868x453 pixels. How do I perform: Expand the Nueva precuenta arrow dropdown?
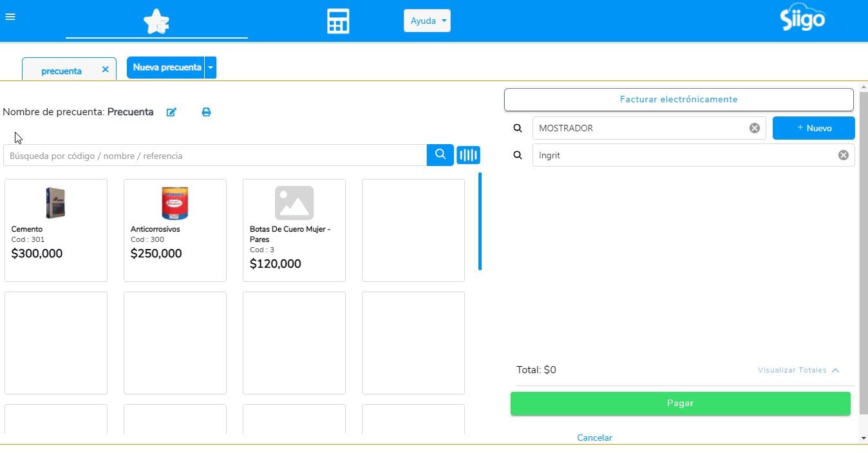211,68
